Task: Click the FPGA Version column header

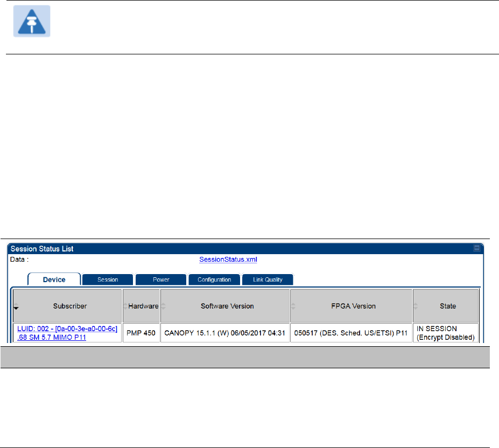Action: point(352,306)
